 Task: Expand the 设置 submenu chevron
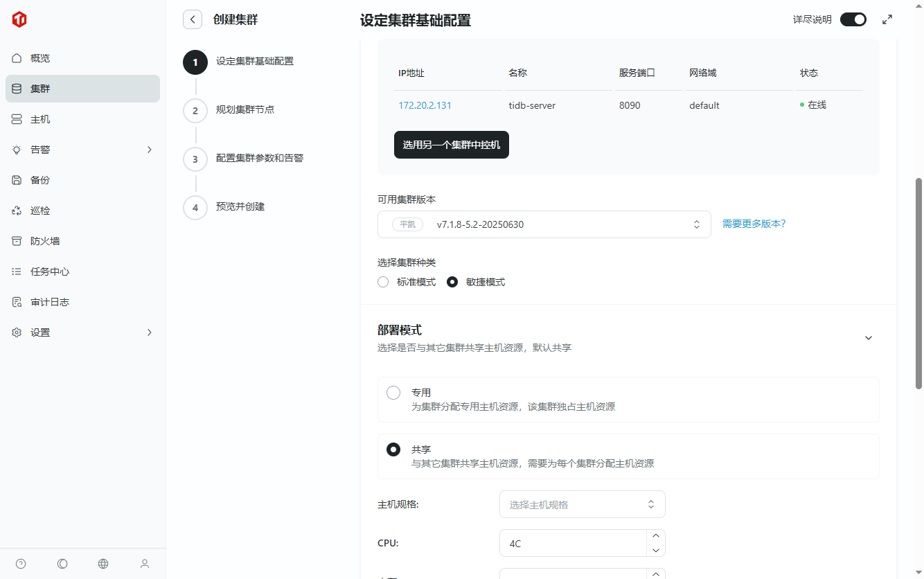click(149, 332)
